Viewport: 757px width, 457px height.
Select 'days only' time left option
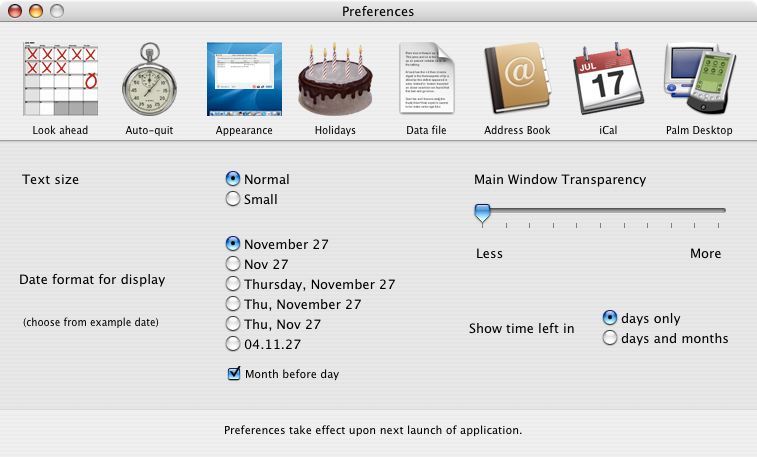click(x=610, y=318)
